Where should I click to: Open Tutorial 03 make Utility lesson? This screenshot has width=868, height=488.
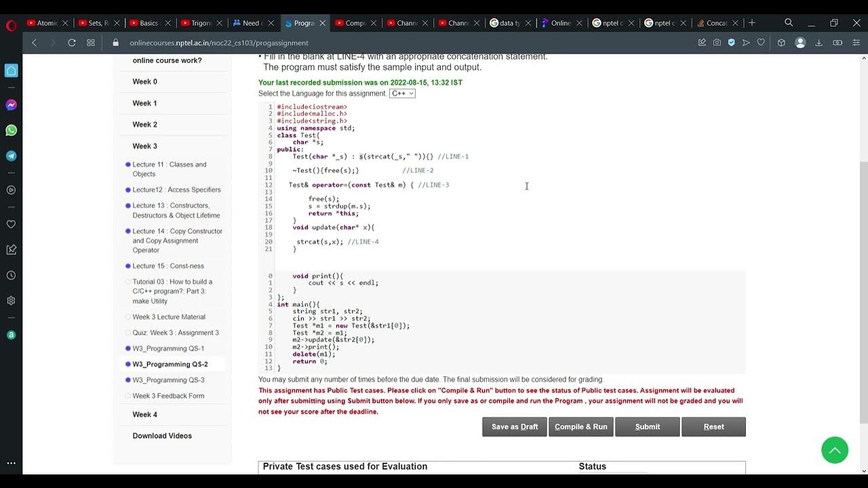(x=173, y=291)
